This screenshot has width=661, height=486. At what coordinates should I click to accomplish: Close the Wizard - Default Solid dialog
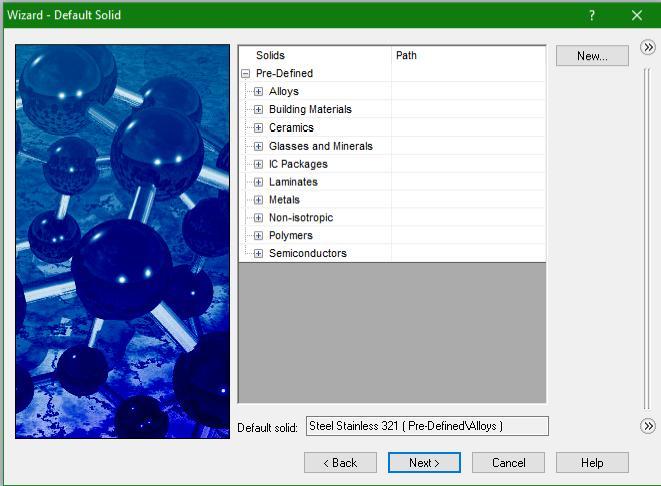coord(637,15)
